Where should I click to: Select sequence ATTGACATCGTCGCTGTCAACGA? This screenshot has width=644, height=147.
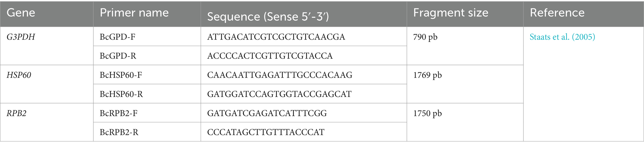tap(276, 37)
